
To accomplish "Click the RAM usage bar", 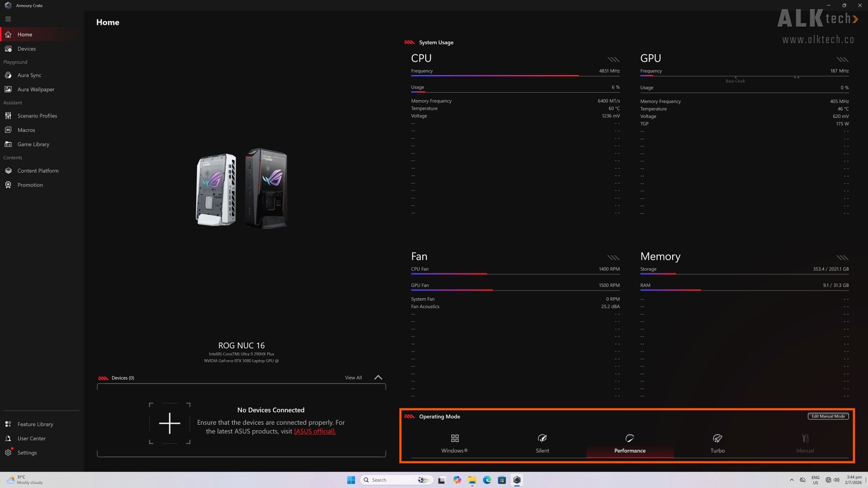I will (745, 290).
